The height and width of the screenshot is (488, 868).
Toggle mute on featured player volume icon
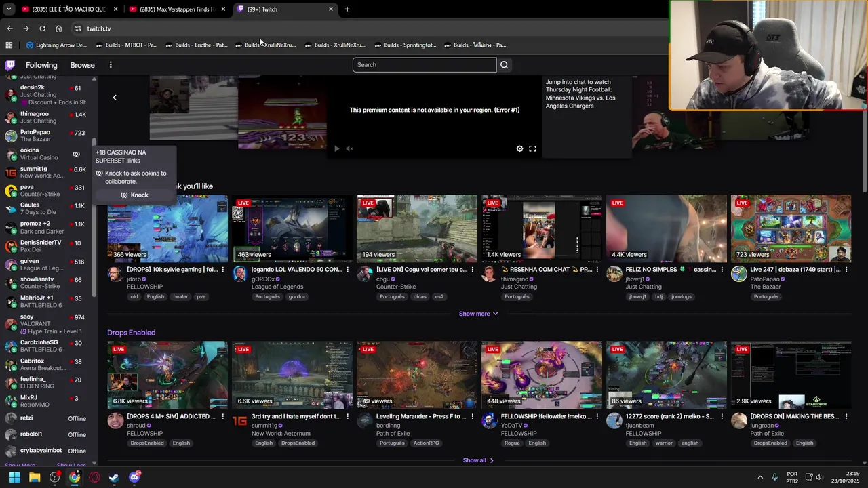[349, 148]
